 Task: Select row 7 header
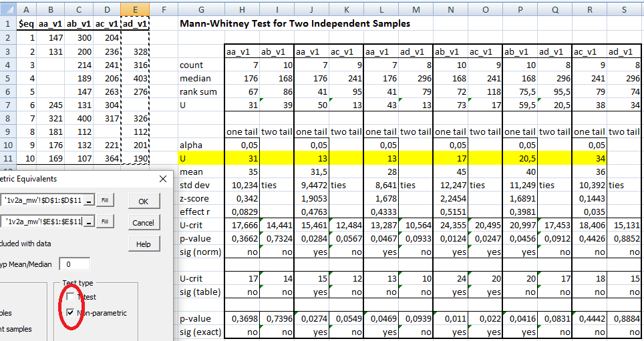[8, 105]
